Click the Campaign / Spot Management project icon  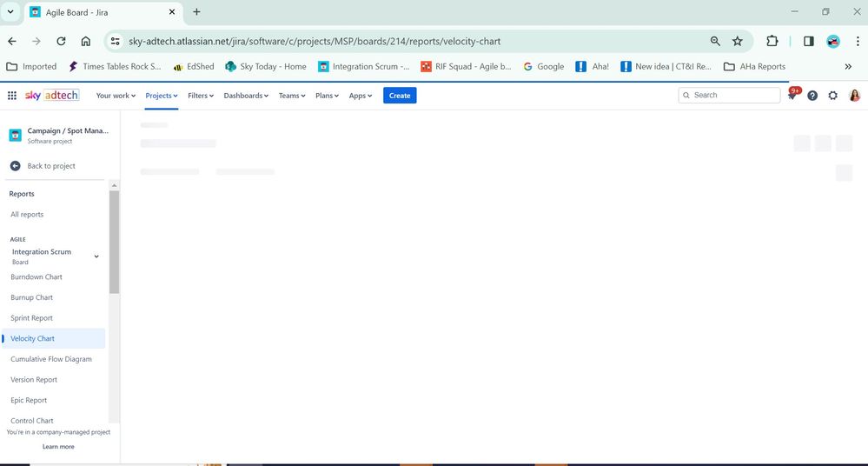pos(16,135)
